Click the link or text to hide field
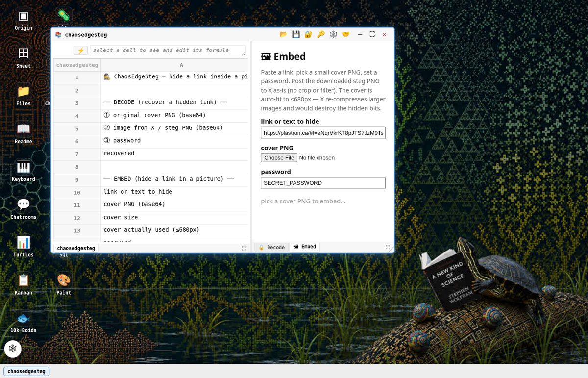The image size is (588, 378). tap(323, 133)
